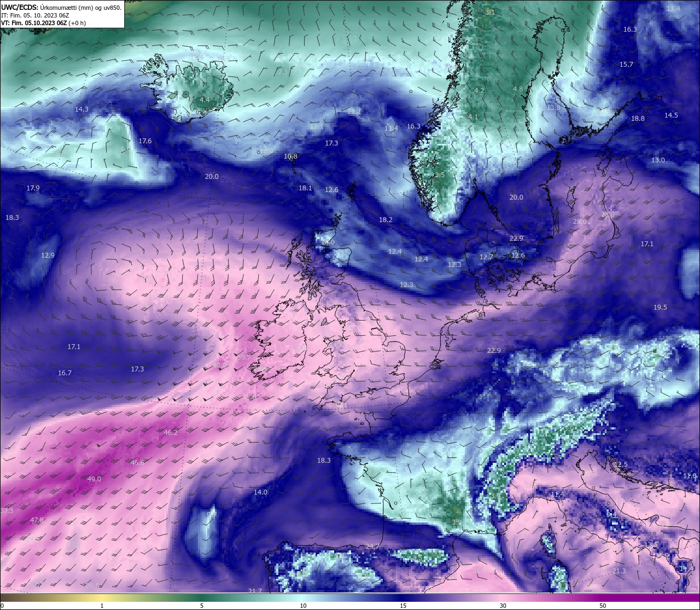Click the 13.8 value label
Image resolution: width=700 pixels, height=610 pixels.
click(x=553, y=108)
